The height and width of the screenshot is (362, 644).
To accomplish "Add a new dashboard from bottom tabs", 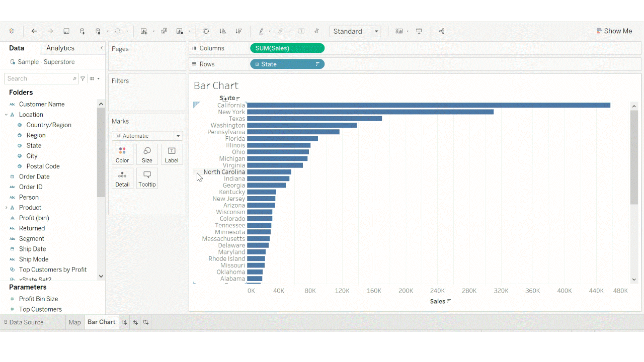I will (x=135, y=322).
